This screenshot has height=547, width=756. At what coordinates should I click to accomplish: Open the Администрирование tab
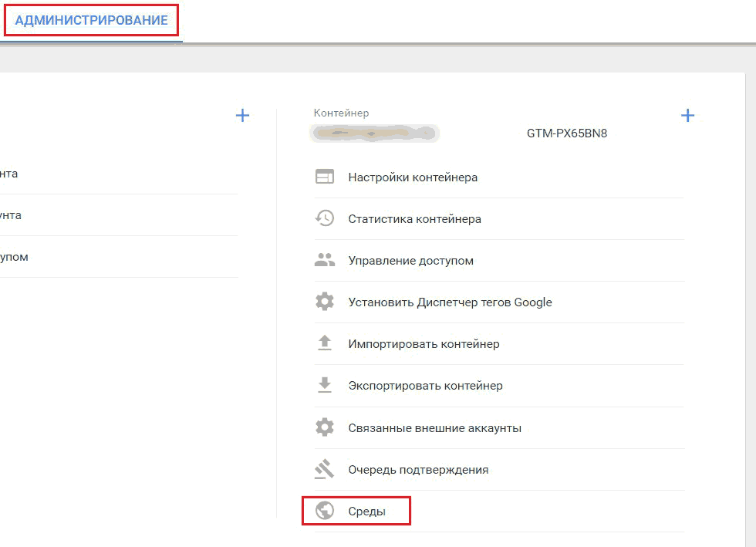(x=91, y=20)
